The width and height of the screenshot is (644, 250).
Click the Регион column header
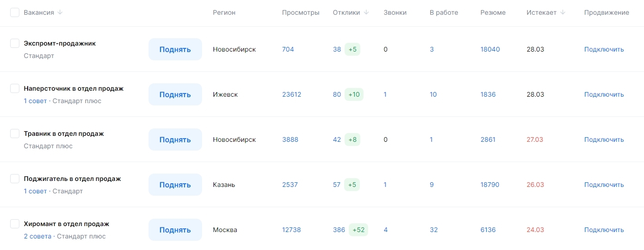224,12
